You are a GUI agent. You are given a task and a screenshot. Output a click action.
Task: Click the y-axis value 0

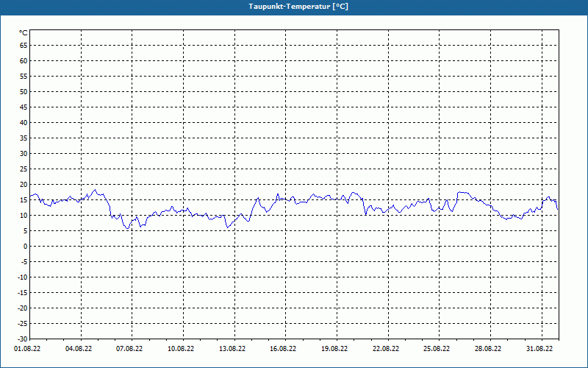[x=26, y=247]
